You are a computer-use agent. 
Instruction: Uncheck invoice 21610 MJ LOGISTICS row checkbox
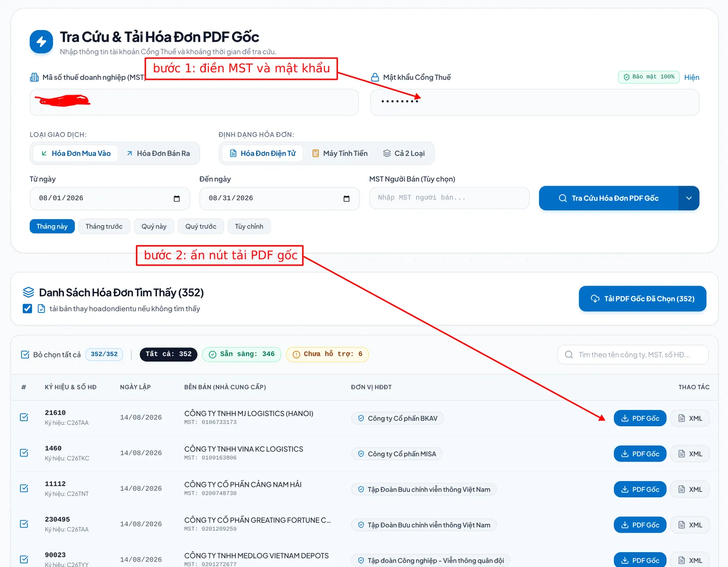tap(24, 417)
